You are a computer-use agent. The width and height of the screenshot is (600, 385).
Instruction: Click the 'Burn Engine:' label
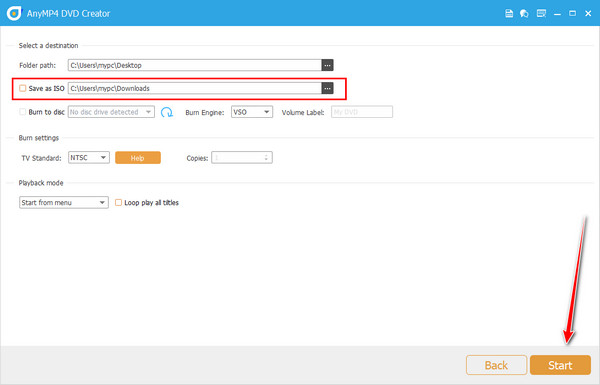click(205, 113)
